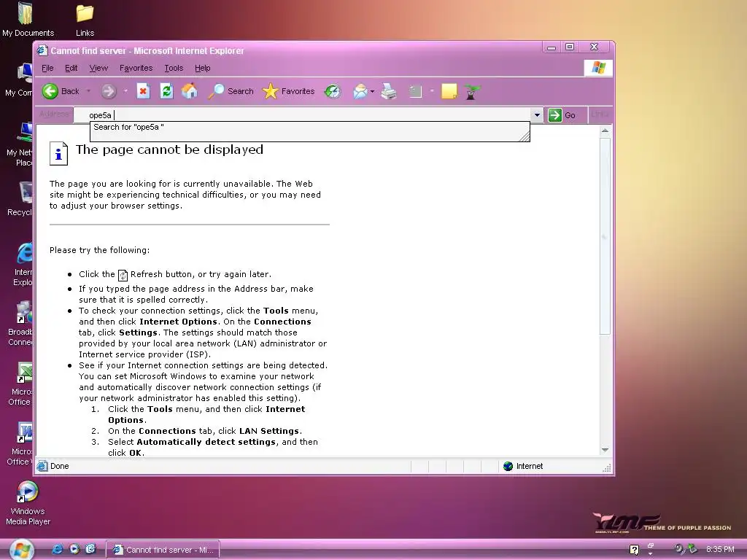
Task: Click the resize grip of suggestion dropdown
Action: pyautogui.click(x=524, y=136)
